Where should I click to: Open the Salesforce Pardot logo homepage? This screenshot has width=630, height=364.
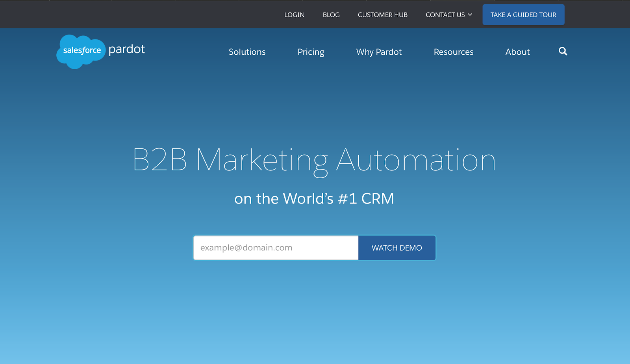pyautogui.click(x=101, y=52)
